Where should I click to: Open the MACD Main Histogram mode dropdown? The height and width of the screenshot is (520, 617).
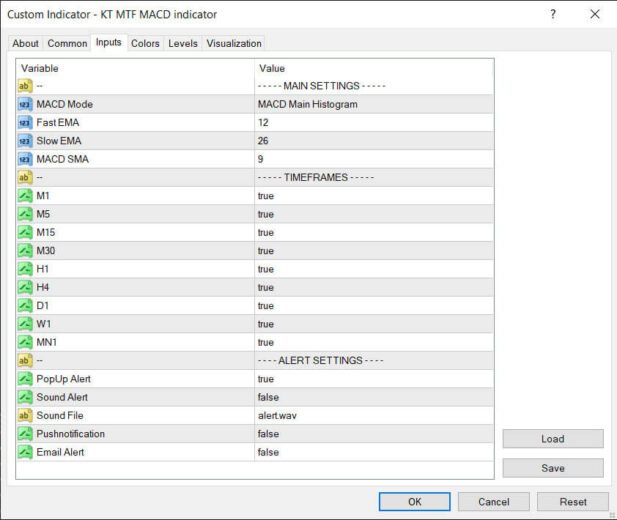tap(374, 104)
